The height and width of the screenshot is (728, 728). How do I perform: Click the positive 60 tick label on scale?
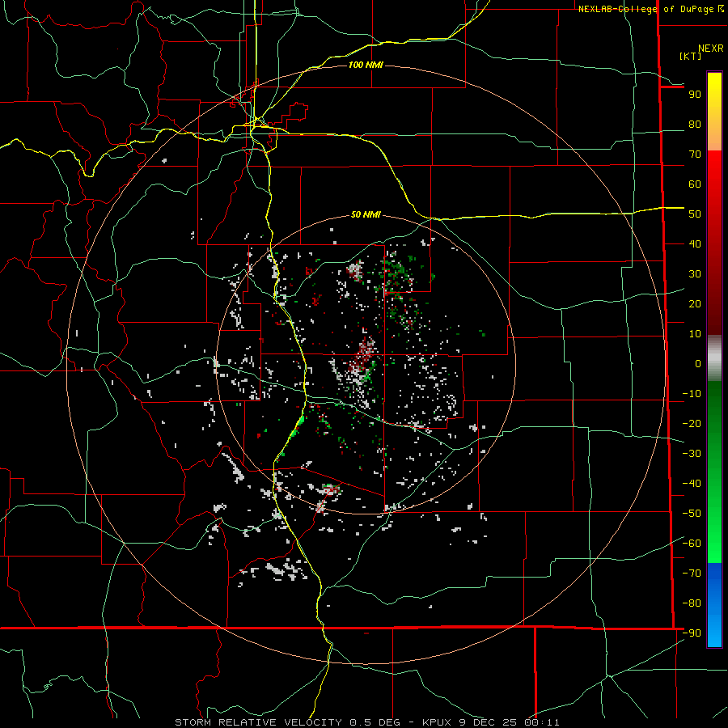695,184
